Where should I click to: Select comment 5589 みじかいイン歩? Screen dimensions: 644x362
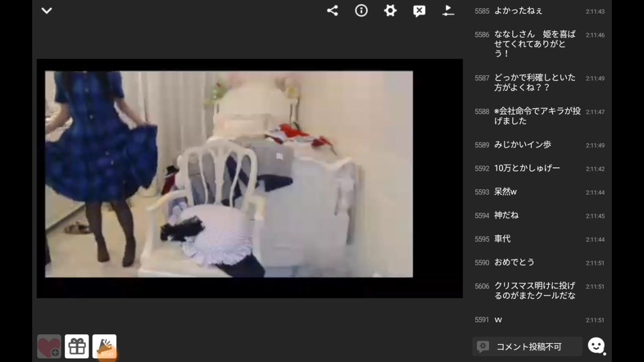pos(539,145)
